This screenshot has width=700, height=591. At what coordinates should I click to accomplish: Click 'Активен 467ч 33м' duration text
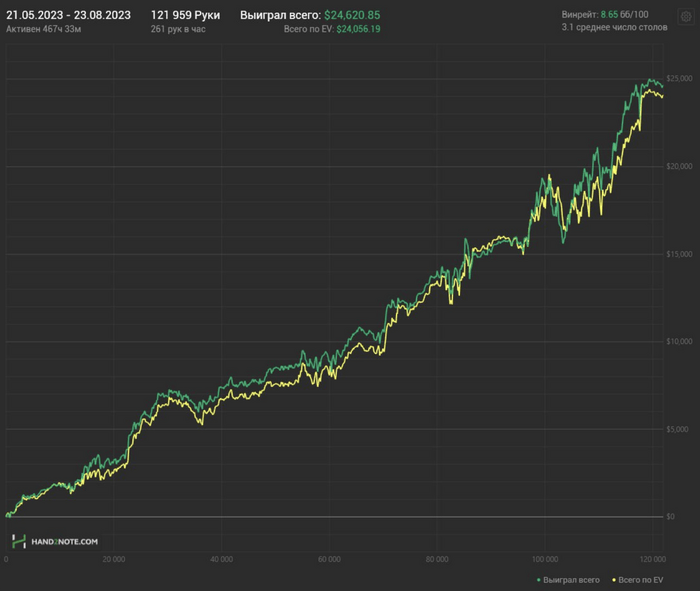click(44, 30)
